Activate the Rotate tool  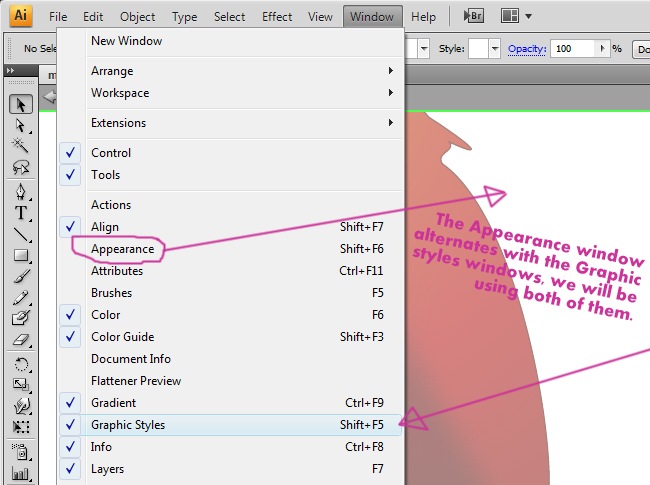point(21,364)
